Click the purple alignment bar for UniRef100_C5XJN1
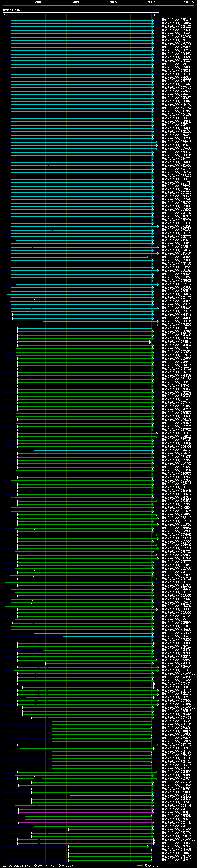This screenshot has height=868, width=197. click(x=86, y=822)
